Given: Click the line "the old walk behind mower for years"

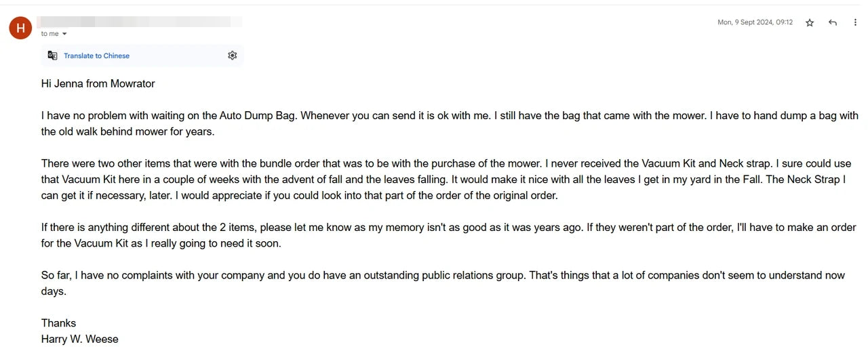Looking at the screenshot, I should coord(127,131).
